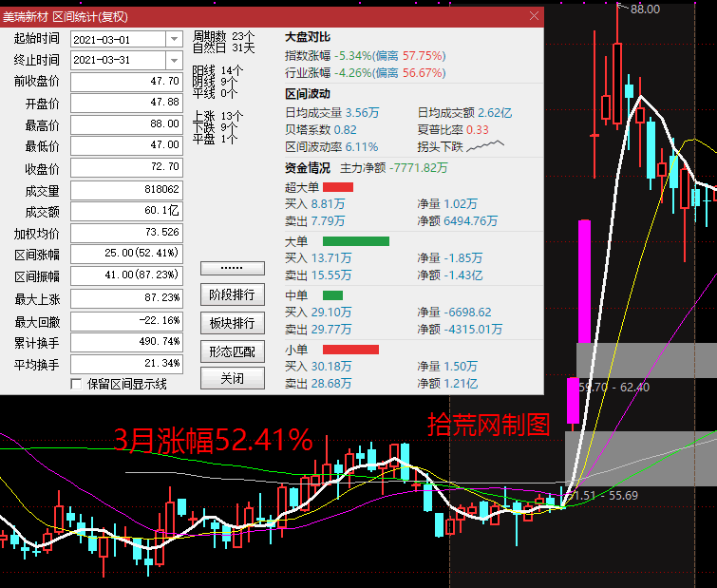The height and width of the screenshot is (588, 717).
Task: Click 大单 净额 -1.43亿 text
Action: 450,275
